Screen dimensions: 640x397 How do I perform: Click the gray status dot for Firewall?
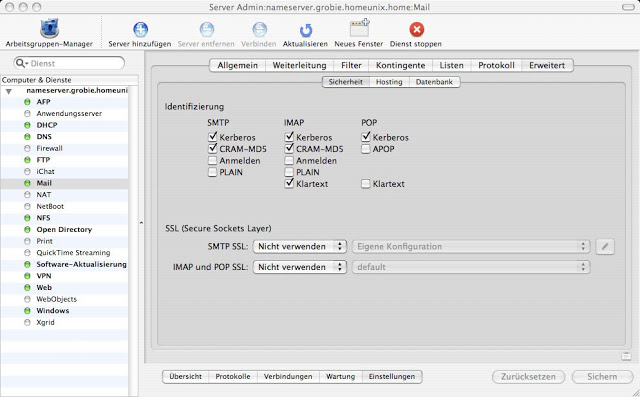(27, 148)
